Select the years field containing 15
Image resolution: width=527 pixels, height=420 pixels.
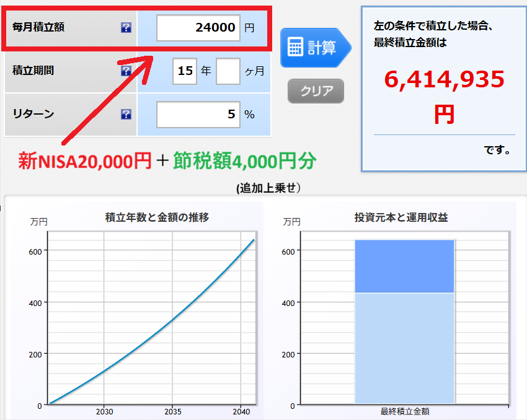(185, 71)
